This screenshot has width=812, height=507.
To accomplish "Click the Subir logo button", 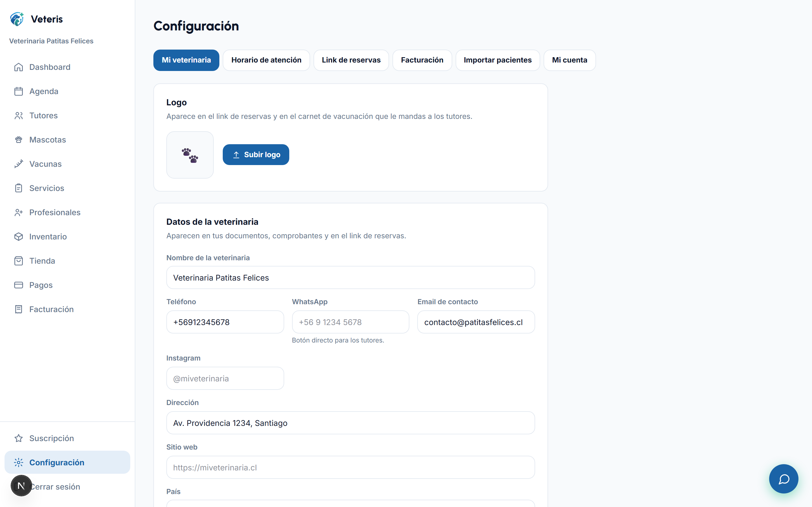I will point(256,155).
